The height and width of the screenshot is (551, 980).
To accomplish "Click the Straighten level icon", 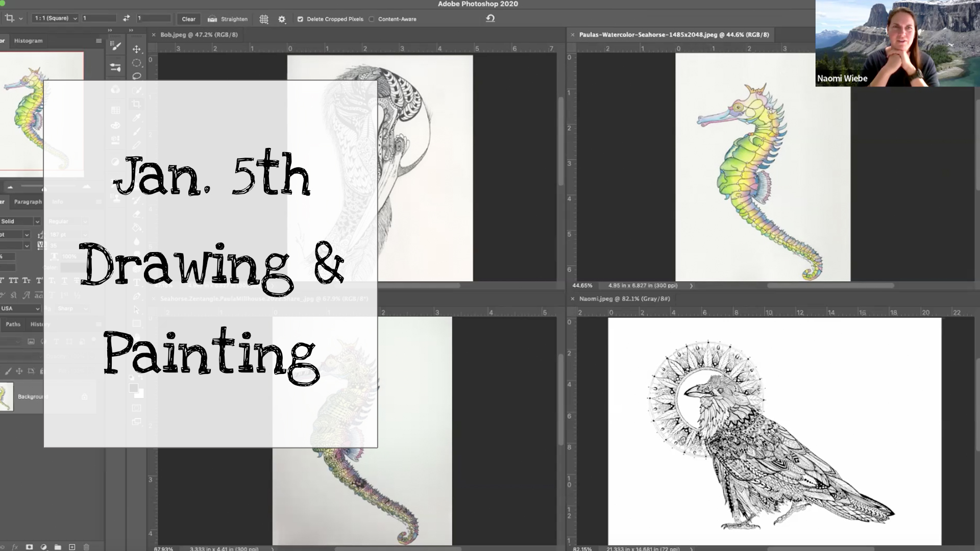I will (212, 19).
